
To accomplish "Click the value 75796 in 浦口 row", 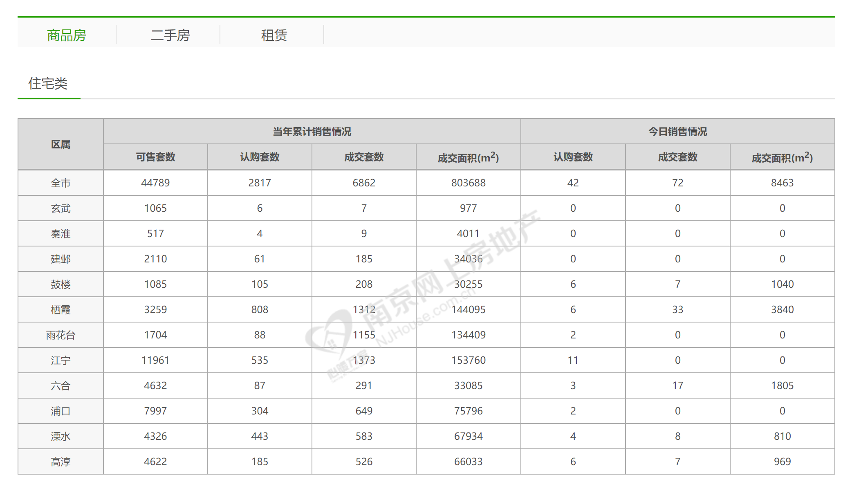I will pyautogui.click(x=469, y=411).
